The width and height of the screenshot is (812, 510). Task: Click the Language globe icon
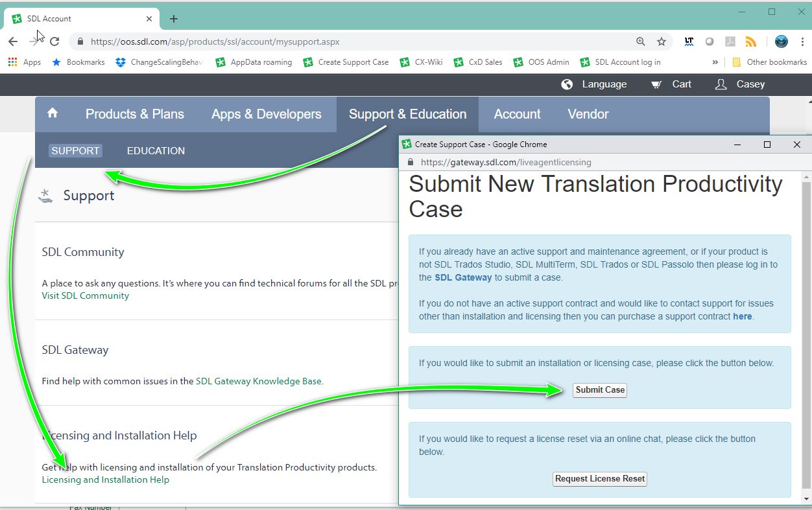click(567, 84)
